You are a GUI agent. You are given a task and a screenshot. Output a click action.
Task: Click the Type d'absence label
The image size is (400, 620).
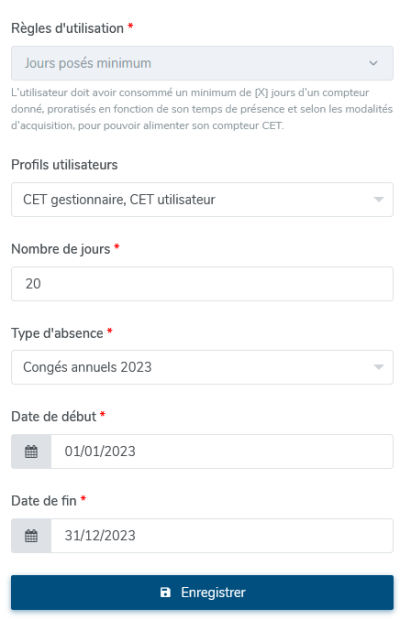pos(57,333)
